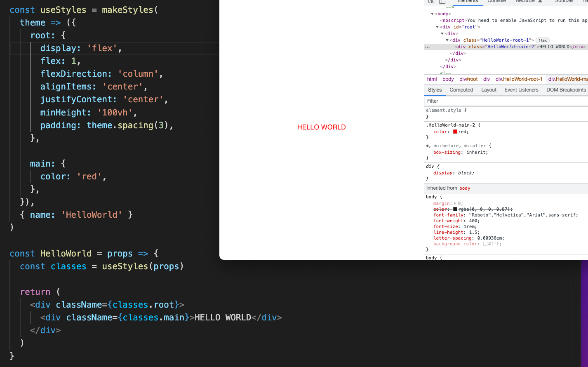Click the flexDirection: 'column' code line

coord(102,74)
